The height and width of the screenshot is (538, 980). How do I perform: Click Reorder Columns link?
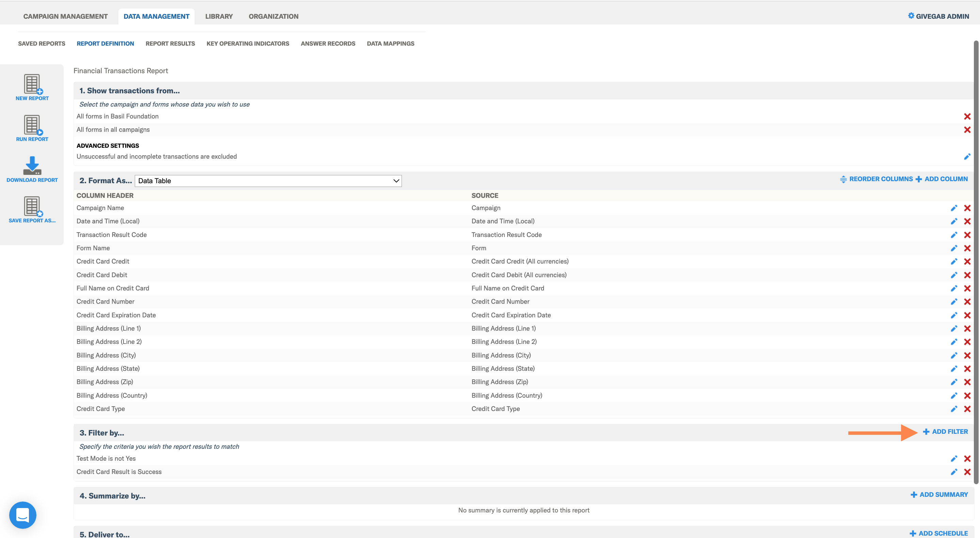[876, 179]
